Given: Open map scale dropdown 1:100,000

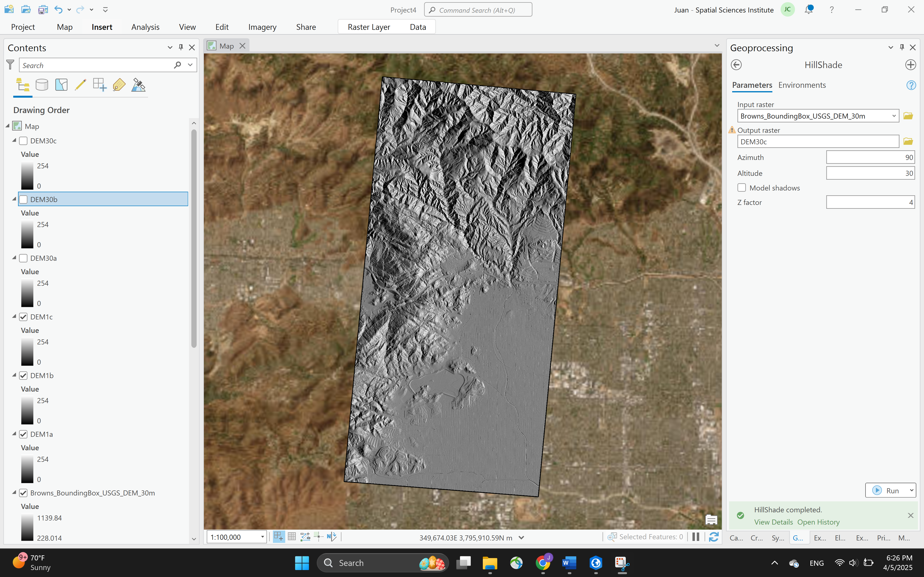Looking at the screenshot, I should [262, 537].
